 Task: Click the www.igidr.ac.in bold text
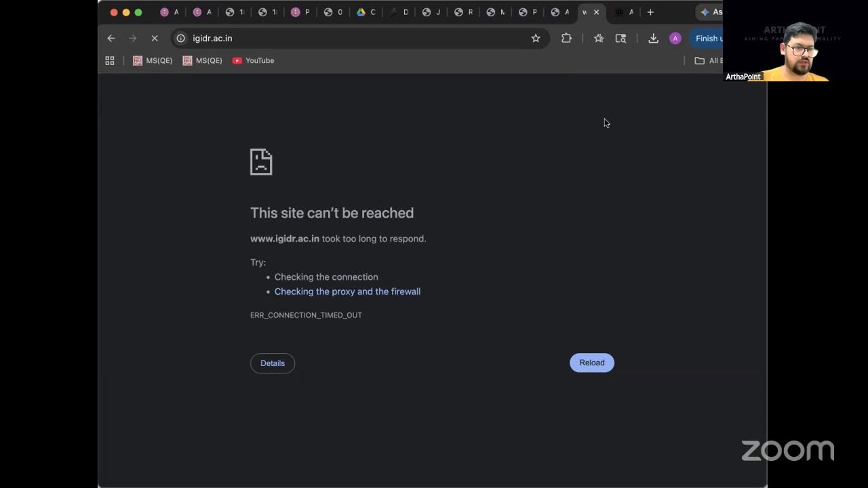point(285,239)
